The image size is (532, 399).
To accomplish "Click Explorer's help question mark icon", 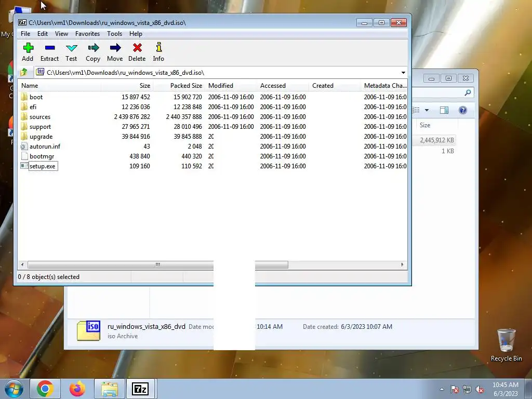I will click(x=463, y=110).
